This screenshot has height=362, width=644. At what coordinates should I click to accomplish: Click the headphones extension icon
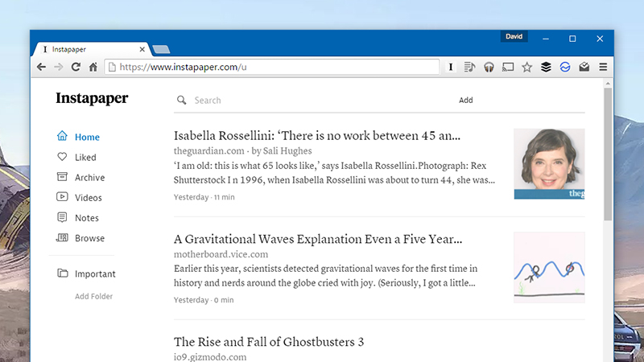point(489,67)
